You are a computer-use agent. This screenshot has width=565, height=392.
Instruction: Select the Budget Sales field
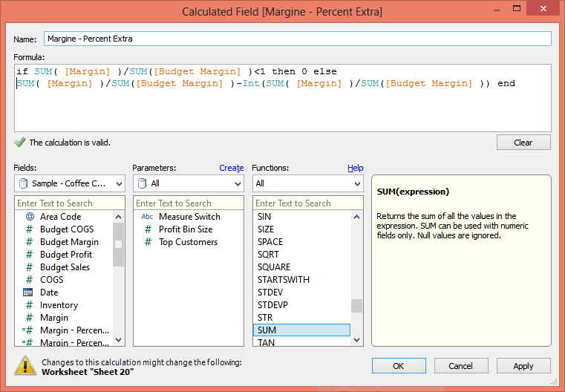pos(65,267)
